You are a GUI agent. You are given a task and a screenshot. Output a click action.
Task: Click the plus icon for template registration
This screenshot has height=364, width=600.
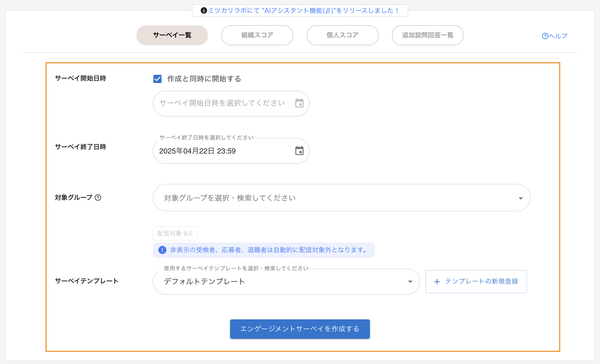[437, 282]
